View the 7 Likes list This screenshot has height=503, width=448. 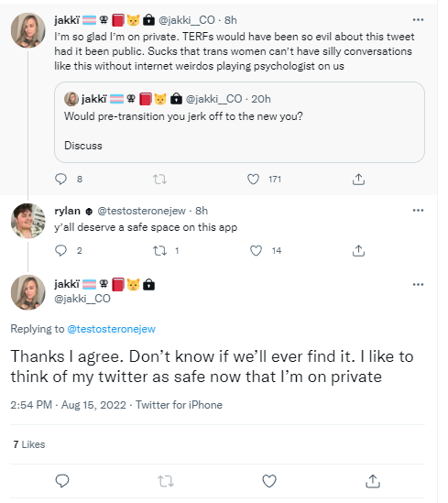coord(29,444)
